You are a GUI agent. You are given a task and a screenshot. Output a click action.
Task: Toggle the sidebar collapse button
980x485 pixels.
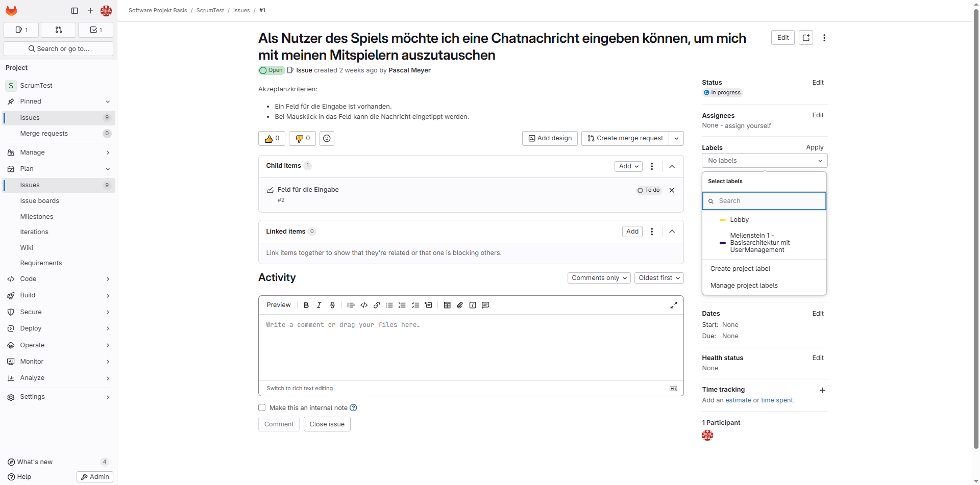pyautogui.click(x=75, y=11)
